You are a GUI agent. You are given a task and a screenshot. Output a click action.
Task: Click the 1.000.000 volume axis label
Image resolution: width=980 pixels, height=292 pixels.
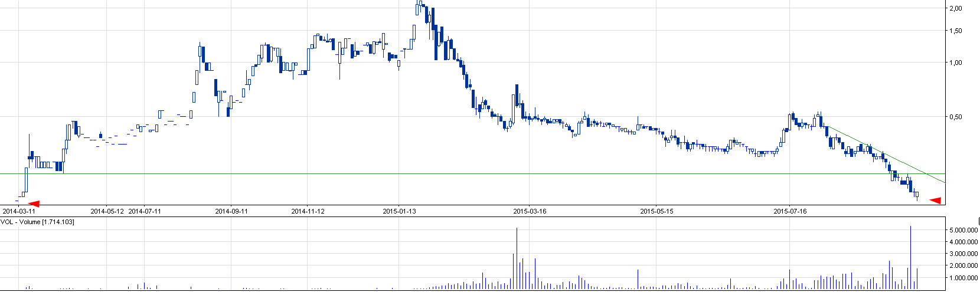pyautogui.click(x=963, y=278)
